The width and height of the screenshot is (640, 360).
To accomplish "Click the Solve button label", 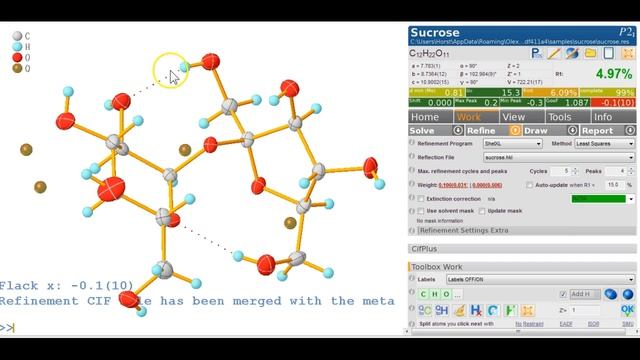I will pos(422,131).
